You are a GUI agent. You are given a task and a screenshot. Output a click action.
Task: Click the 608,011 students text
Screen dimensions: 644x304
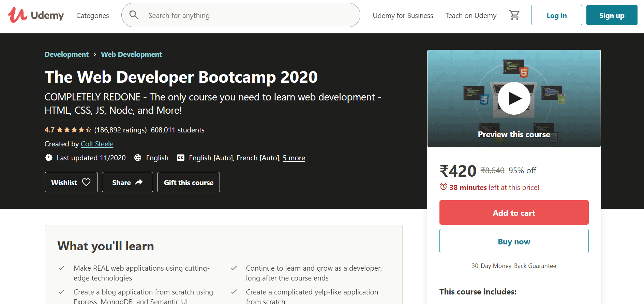pyautogui.click(x=178, y=130)
